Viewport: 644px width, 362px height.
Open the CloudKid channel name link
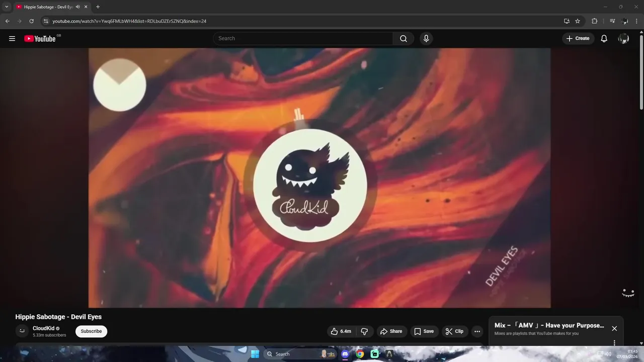click(x=43, y=328)
